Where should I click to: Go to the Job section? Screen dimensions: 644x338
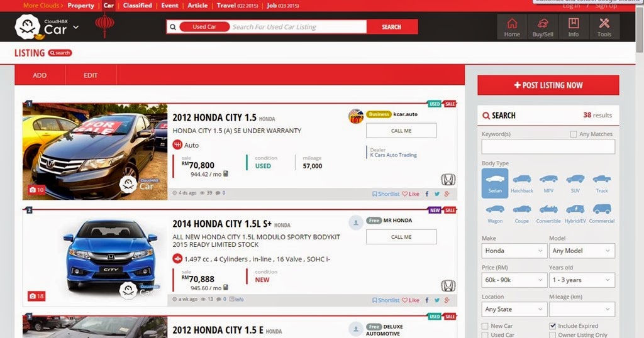283,5
